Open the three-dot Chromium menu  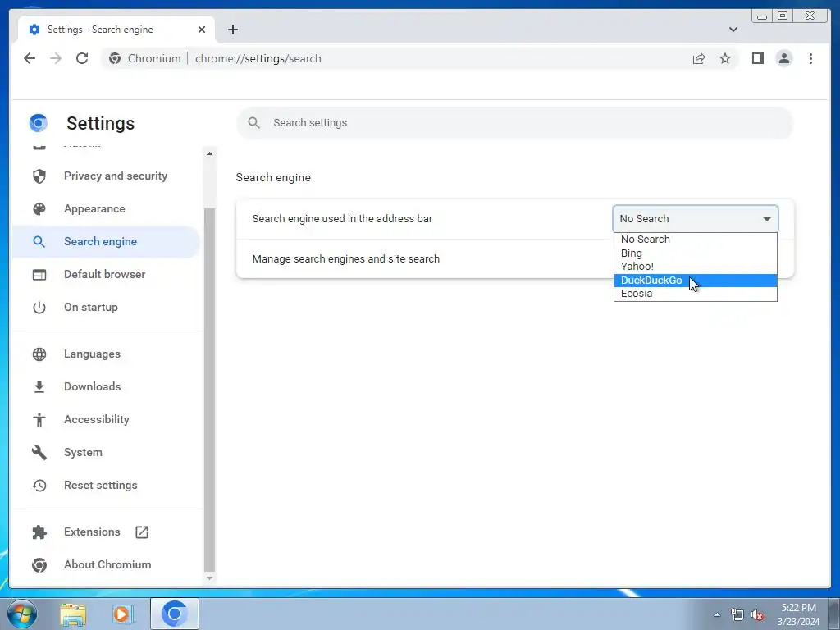pos(810,58)
